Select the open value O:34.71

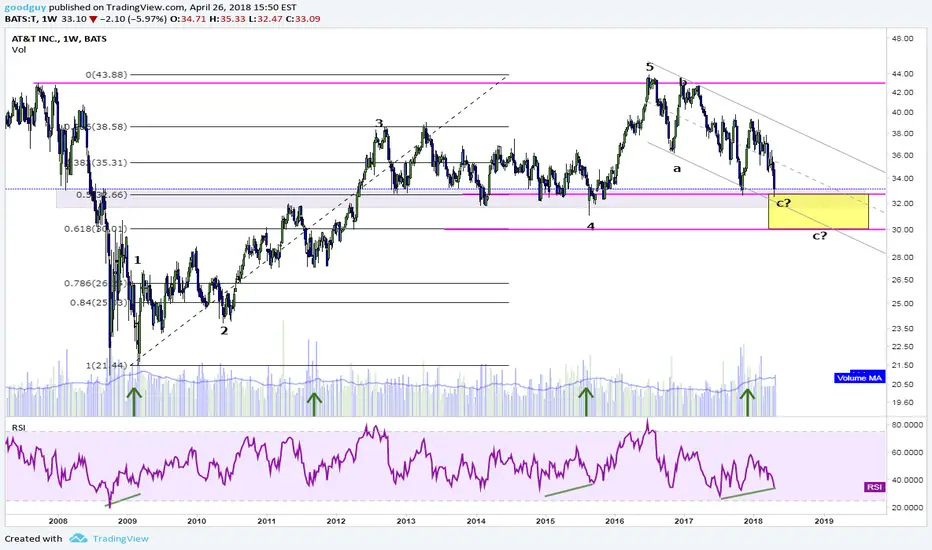click(188, 19)
